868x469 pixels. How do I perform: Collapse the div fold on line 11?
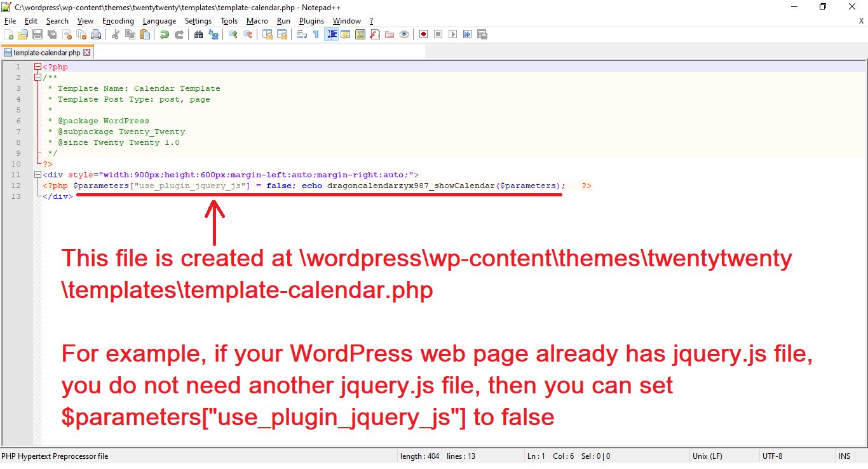coord(38,175)
